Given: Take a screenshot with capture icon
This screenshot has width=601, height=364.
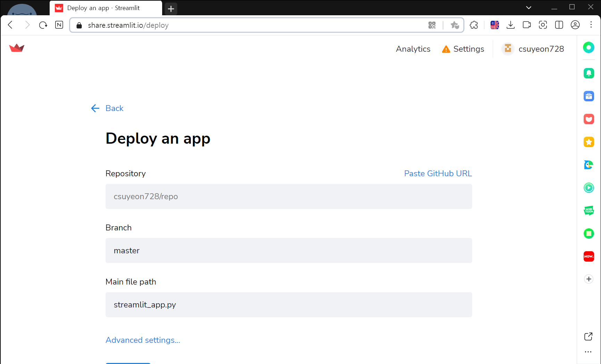Looking at the screenshot, I should pyautogui.click(x=543, y=25).
